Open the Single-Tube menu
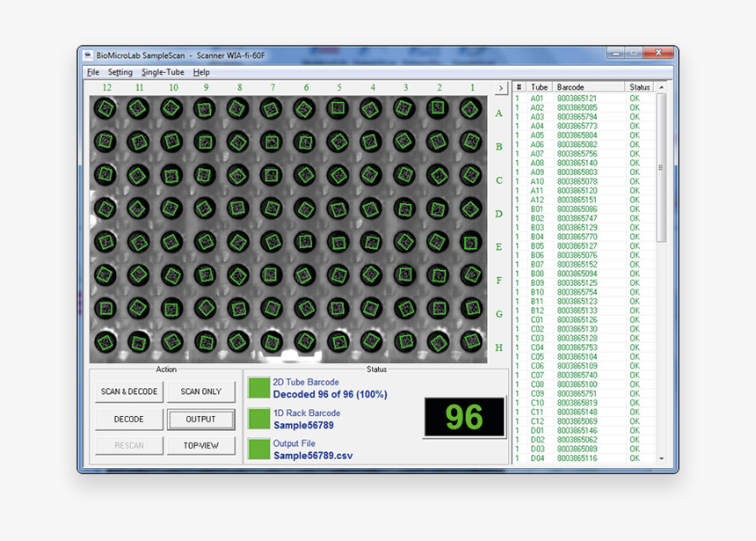 coord(163,72)
